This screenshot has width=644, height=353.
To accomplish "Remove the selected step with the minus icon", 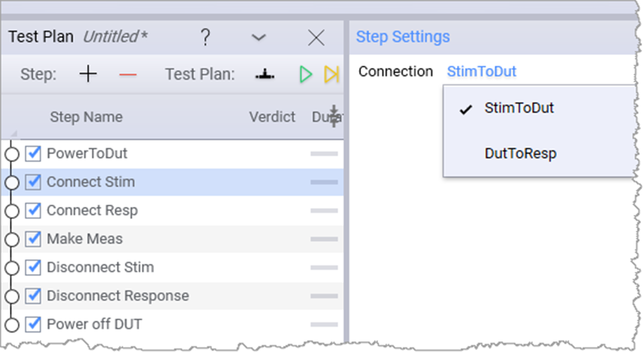I will [128, 75].
